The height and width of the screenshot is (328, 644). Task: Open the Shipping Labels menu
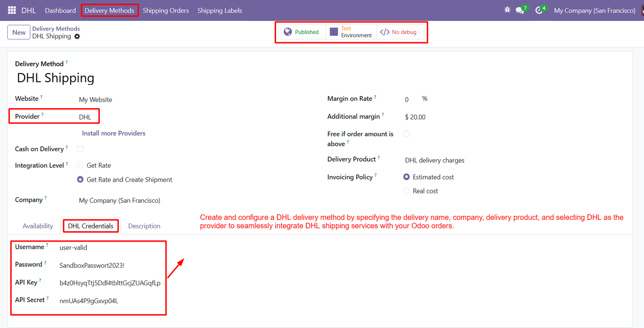coord(220,10)
